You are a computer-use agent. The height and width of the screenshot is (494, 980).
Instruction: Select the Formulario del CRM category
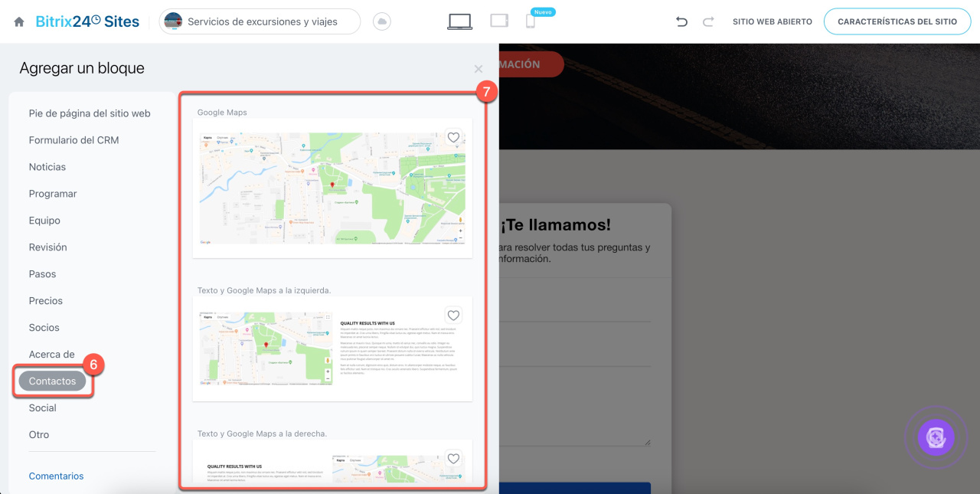click(73, 140)
